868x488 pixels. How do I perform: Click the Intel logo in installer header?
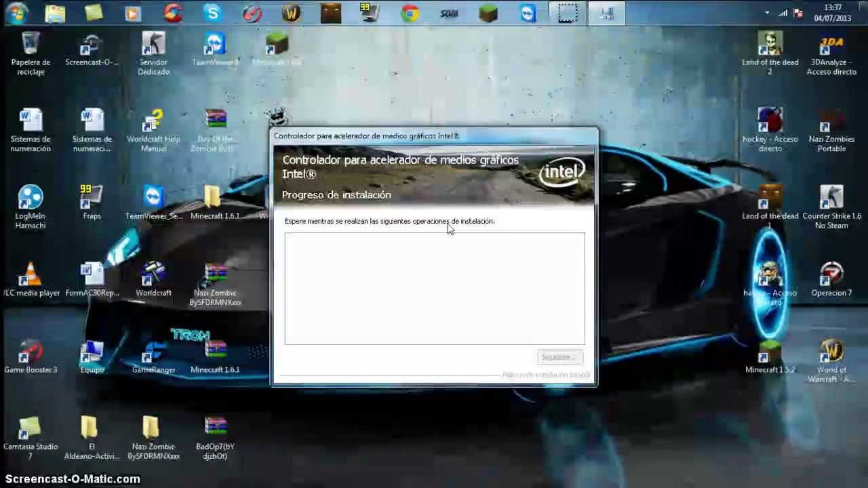(562, 172)
